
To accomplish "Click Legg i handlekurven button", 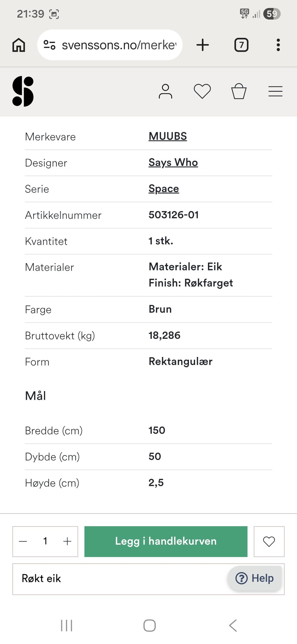I will point(166,541).
